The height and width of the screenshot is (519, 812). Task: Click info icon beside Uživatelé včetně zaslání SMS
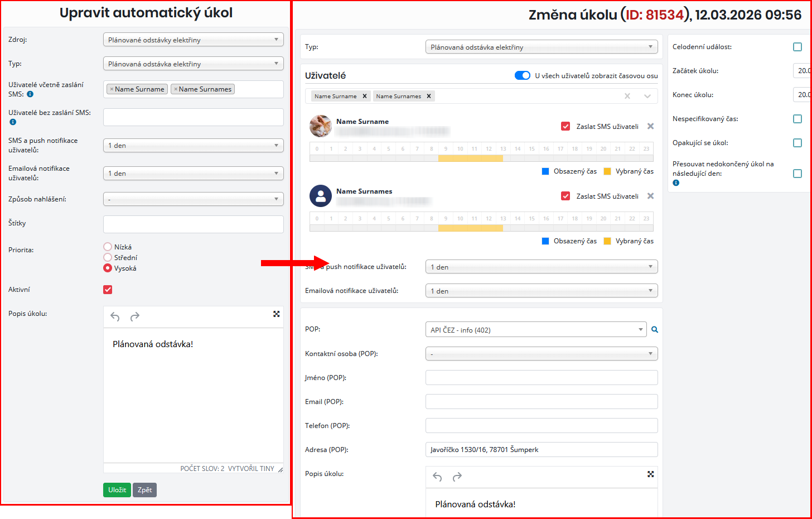pos(30,94)
